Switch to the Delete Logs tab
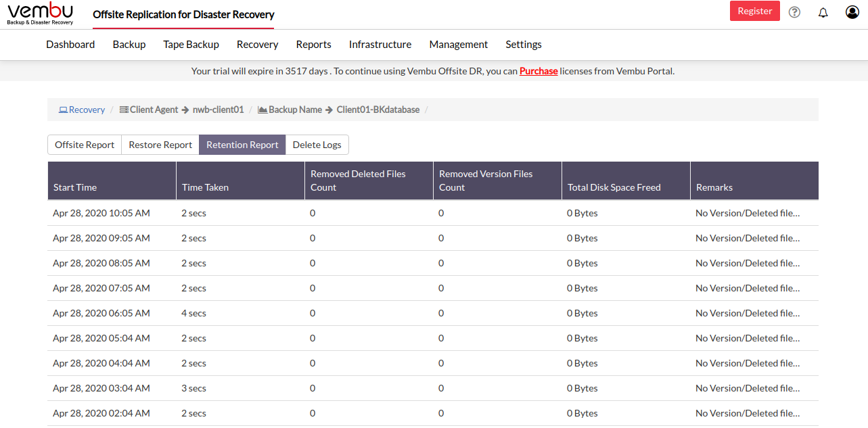Image resolution: width=868 pixels, height=428 pixels. (x=317, y=145)
